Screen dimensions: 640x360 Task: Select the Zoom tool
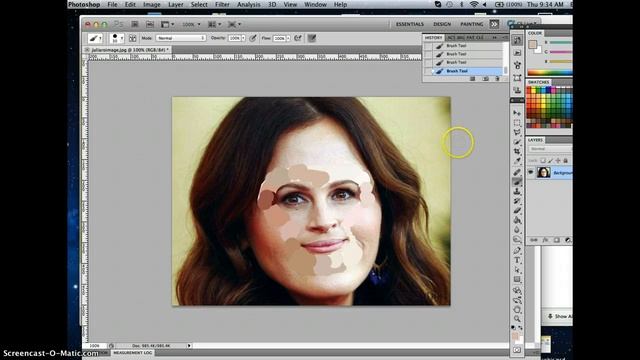pos(517,319)
